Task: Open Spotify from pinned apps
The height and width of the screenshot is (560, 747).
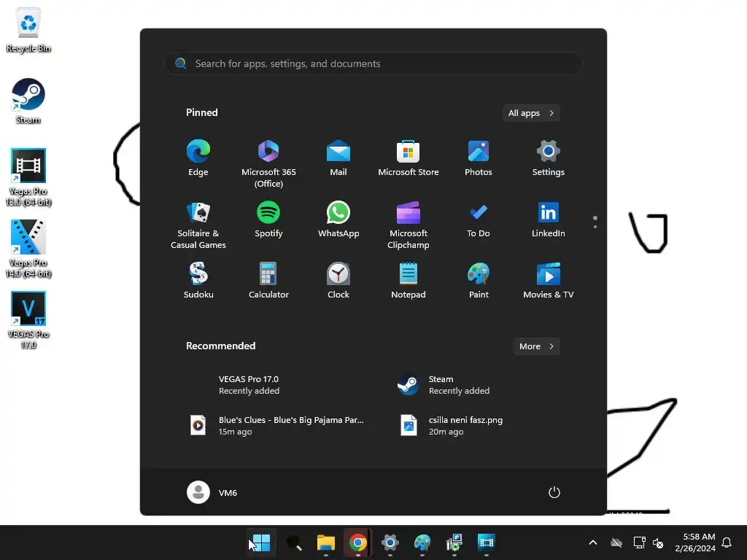Action: coord(268,219)
